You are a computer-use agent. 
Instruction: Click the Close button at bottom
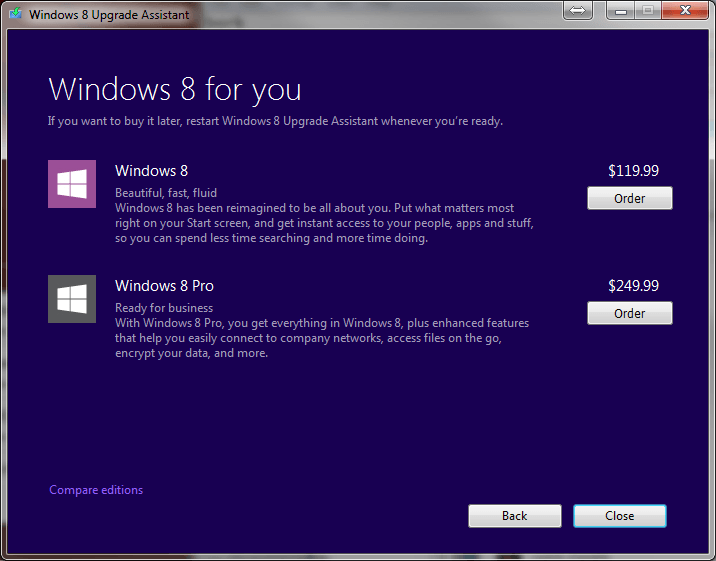[x=620, y=516]
